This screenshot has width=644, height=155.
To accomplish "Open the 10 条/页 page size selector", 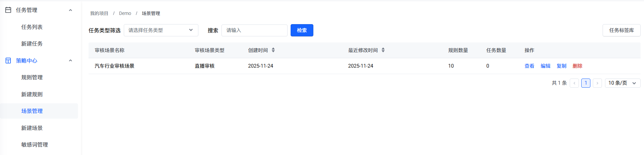I will click(x=623, y=83).
